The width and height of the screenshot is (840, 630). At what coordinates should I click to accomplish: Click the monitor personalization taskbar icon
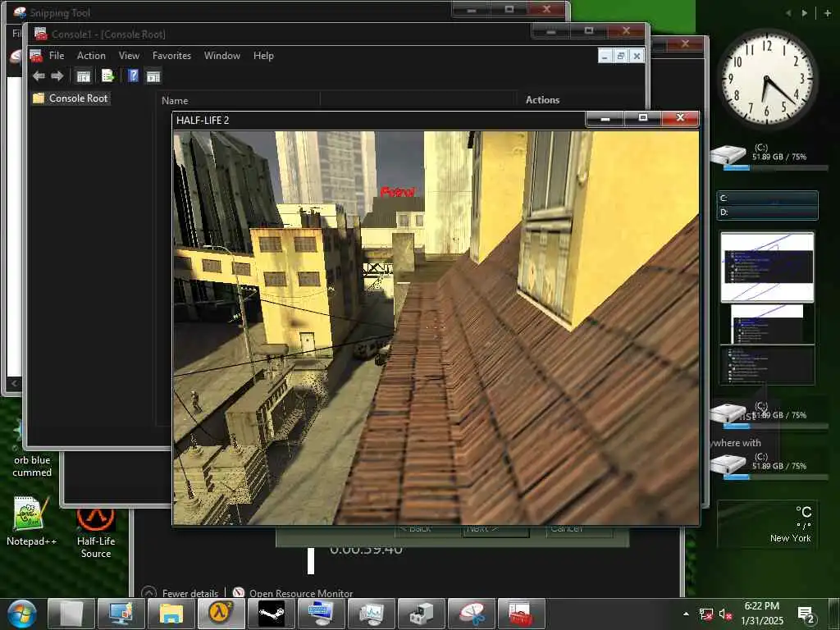pyautogui.click(x=121, y=614)
